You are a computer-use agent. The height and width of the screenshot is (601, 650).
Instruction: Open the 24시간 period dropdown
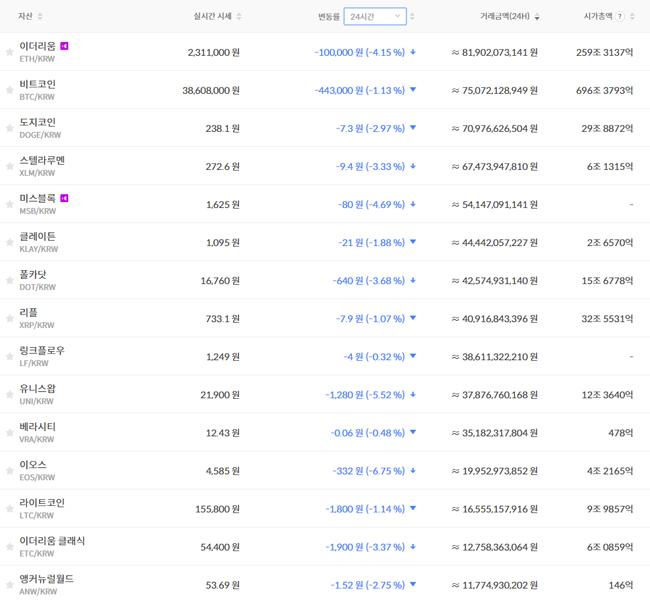375,17
